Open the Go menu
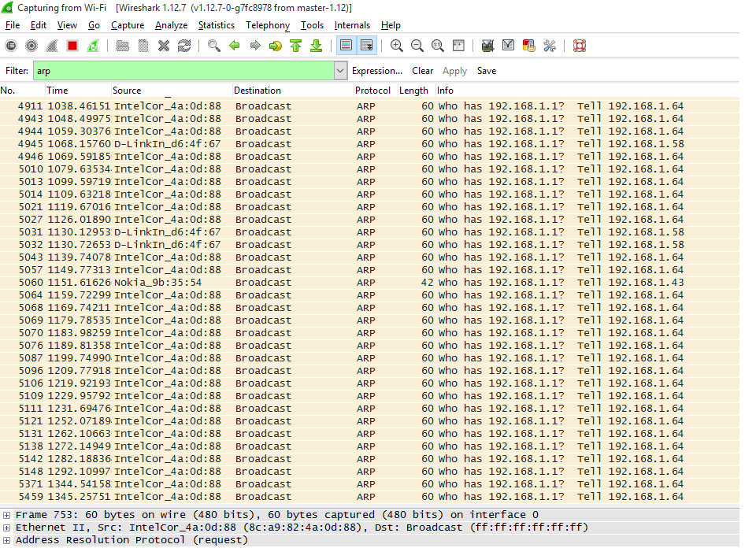This screenshot has width=756, height=548. [94, 25]
